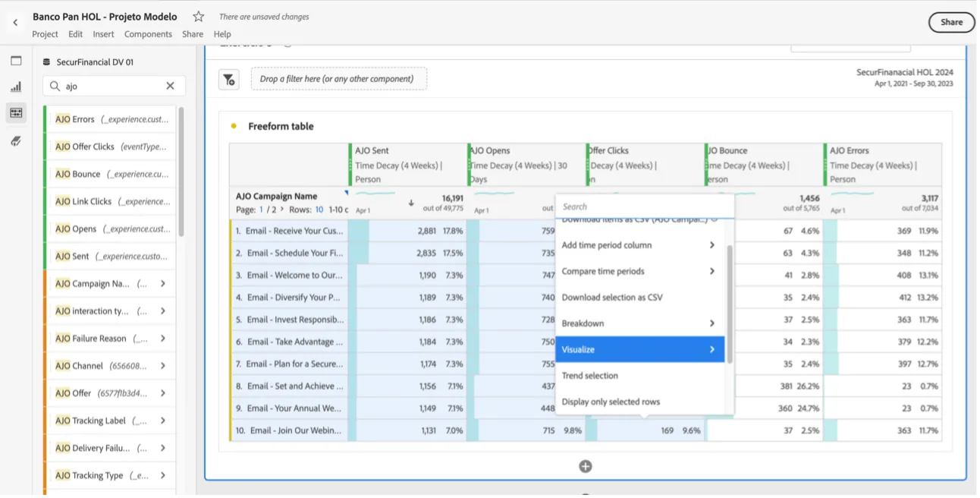Open the Project menu

[45, 34]
